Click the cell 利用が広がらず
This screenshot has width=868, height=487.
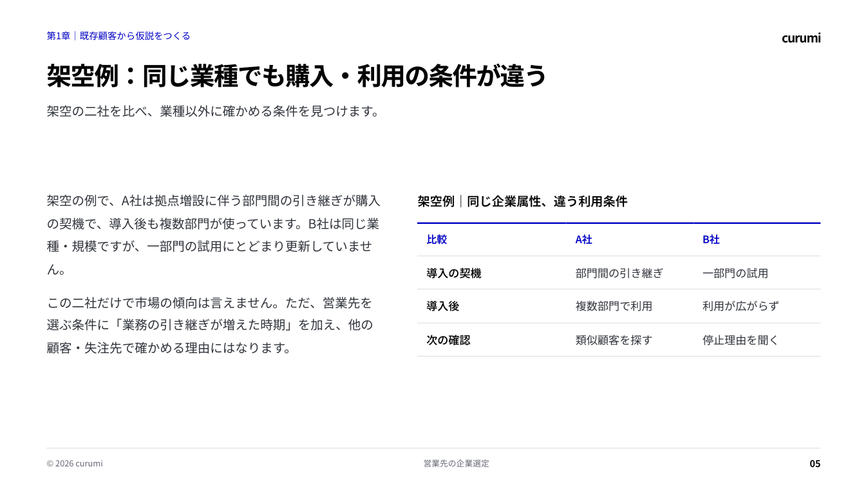(741, 306)
